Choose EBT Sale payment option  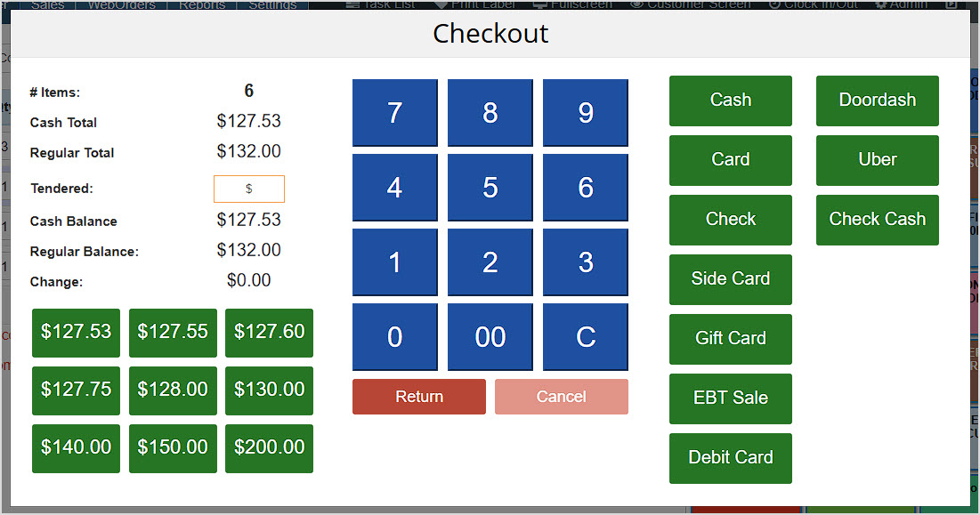[730, 398]
